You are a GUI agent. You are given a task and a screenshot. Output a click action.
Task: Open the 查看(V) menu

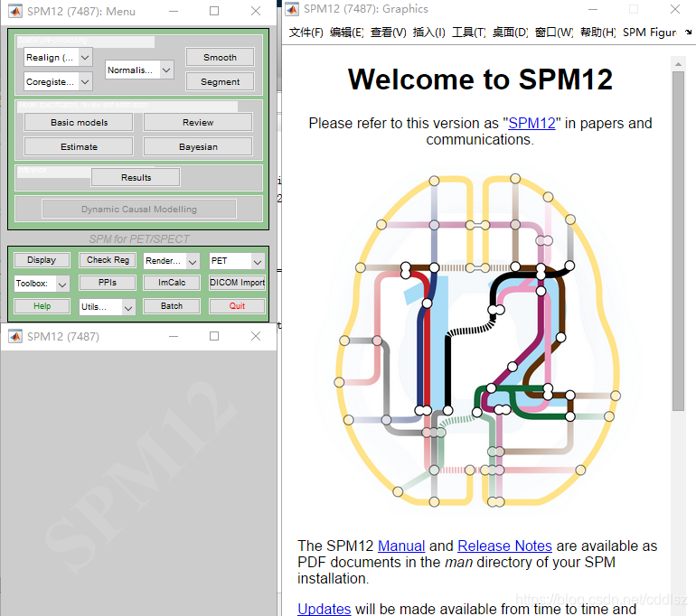388,33
